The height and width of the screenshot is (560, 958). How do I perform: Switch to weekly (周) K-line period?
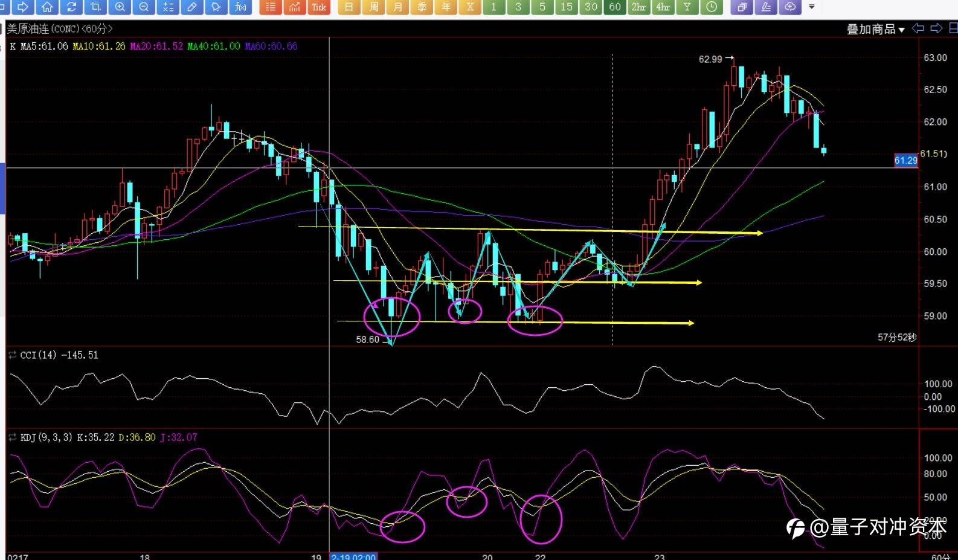coord(373,7)
